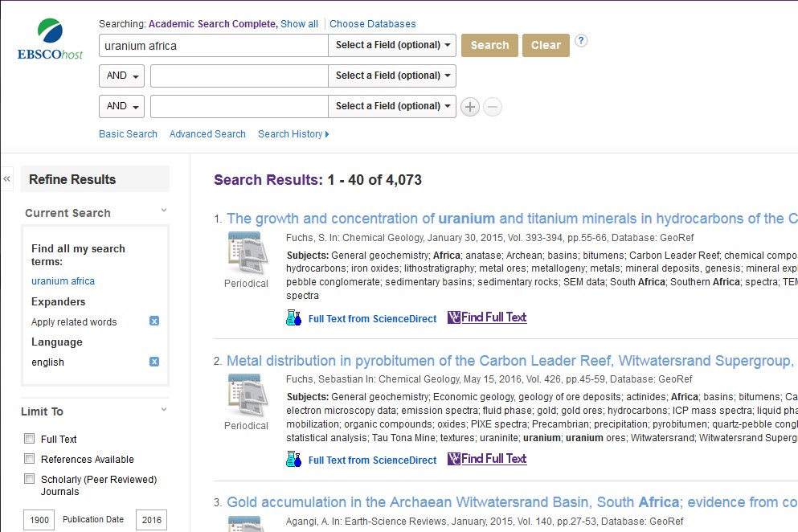
Task: Click Find Full Text in result 1
Action: (x=493, y=317)
